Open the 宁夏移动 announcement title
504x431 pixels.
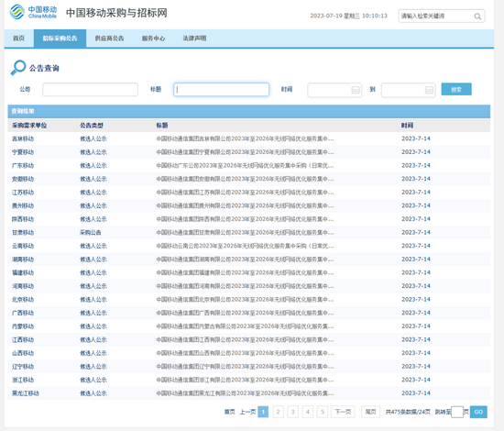(245, 152)
